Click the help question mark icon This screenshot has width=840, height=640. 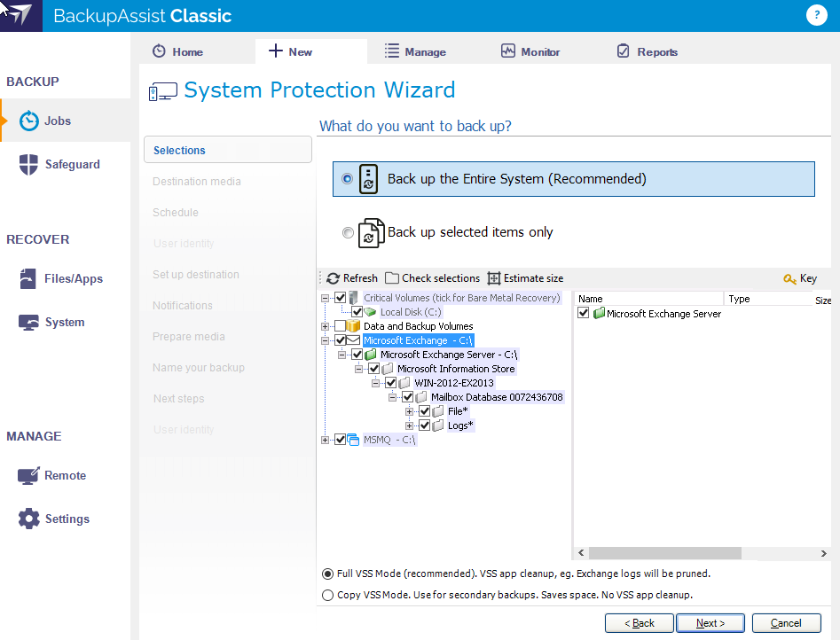815,15
